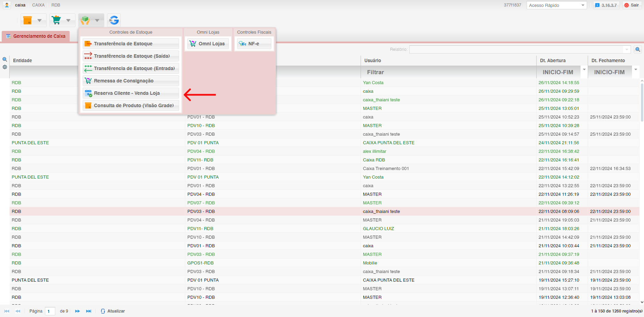This screenshot has height=317, width=644.
Task: Open the Acesso Rápido dropdown
Action: tap(556, 5)
